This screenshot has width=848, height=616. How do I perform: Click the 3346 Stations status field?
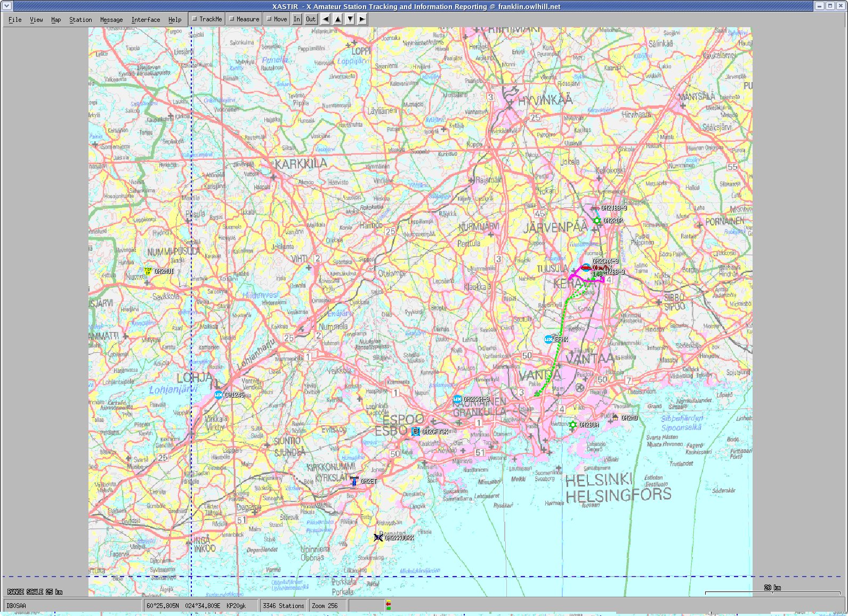coord(284,606)
